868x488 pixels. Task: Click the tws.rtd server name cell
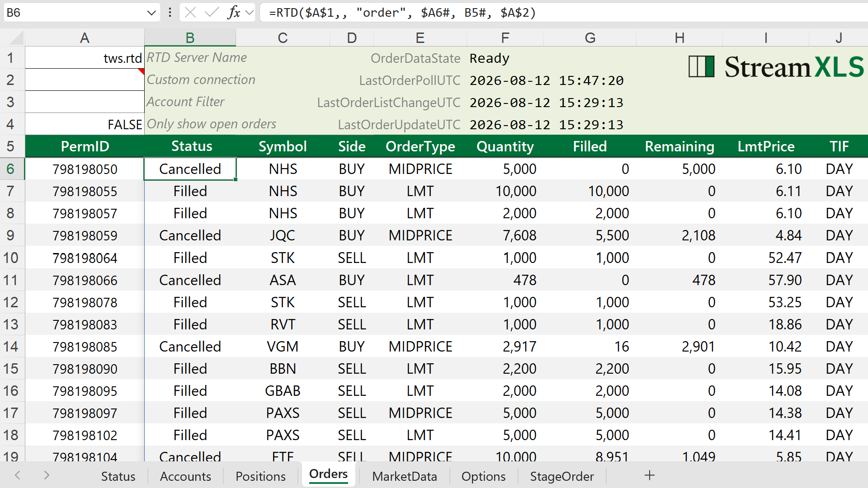click(x=85, y=58)
